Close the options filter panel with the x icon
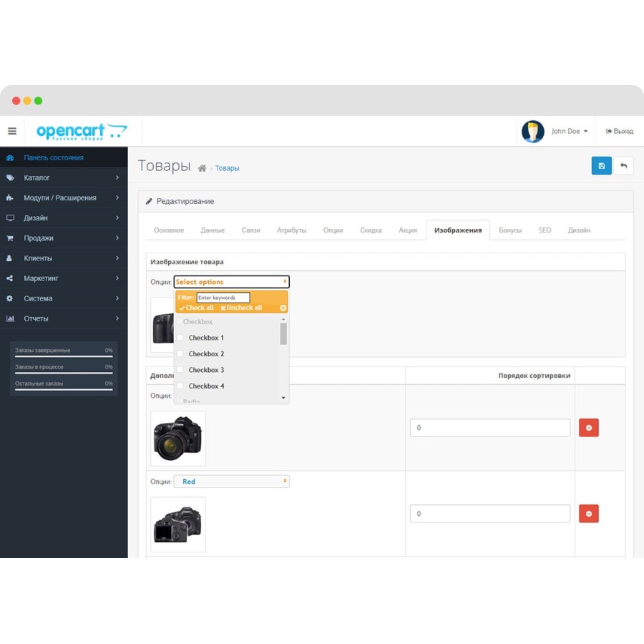Image resolution: width=644 pixels, height=644 pixels. coord(283,308)
